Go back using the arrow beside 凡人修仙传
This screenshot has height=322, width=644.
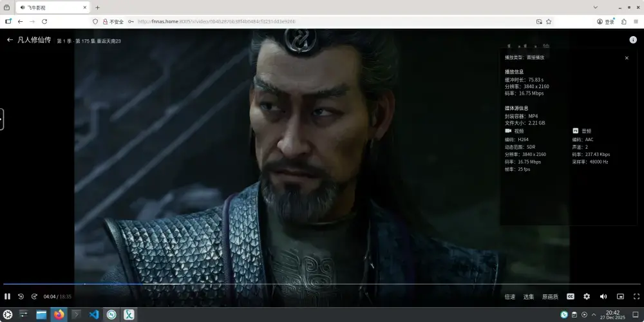point(10,40)
